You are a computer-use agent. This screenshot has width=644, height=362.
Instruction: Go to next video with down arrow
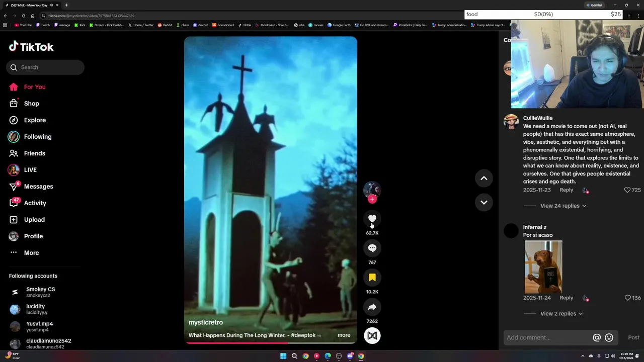click(484, 202)
